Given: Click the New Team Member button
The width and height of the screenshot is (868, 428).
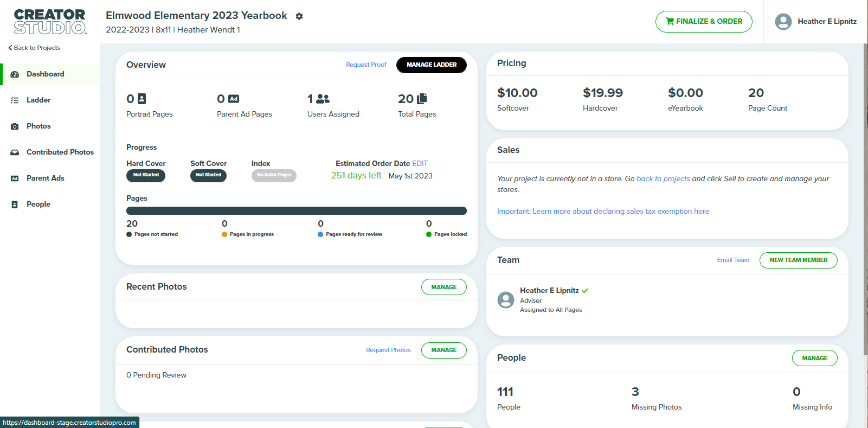Looking at the screenshot, I should tap(799, 260).
